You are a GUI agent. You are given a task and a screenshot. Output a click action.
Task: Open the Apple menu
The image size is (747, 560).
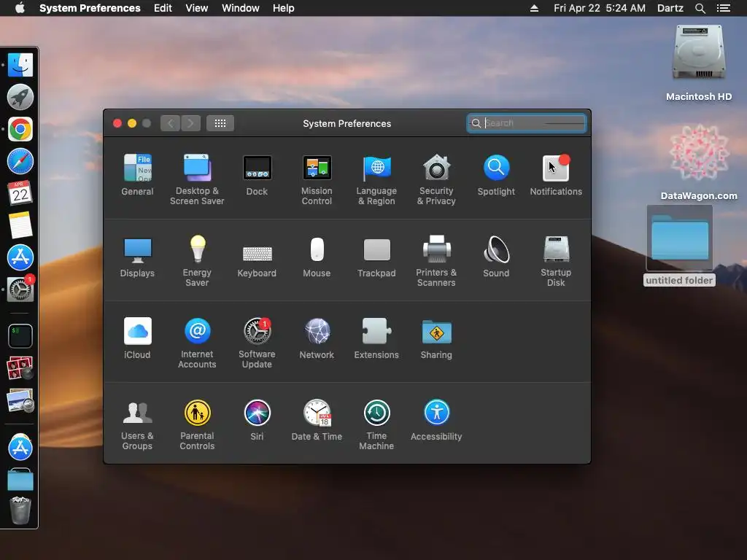[20, 8]
